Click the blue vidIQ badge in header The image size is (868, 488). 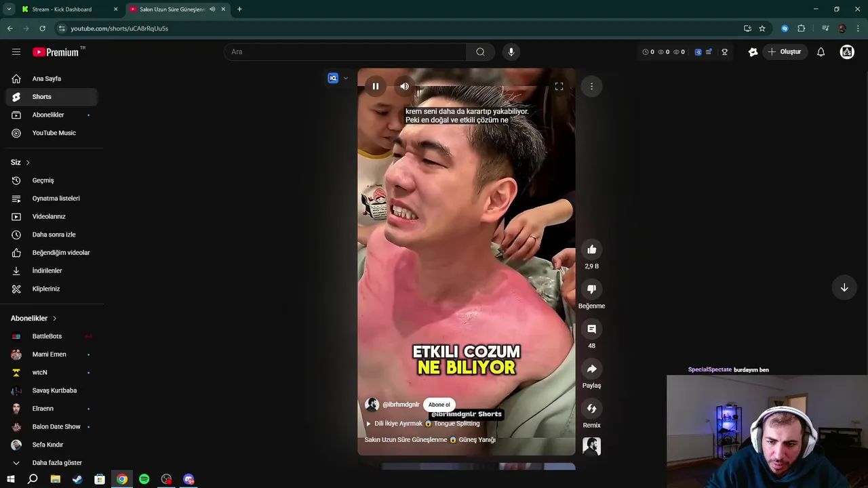click(x=698, y=52)
